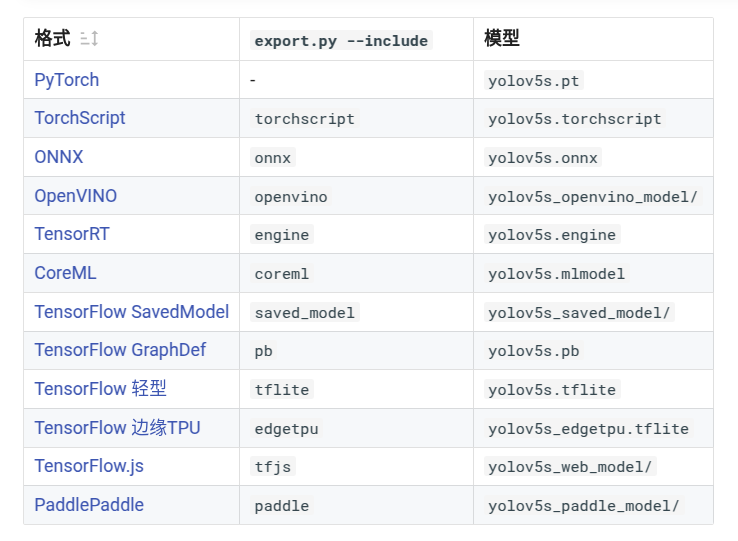Select yolov5s_saved_model/ cell
The width and height of the screenshot is (738, 541).
579,313
